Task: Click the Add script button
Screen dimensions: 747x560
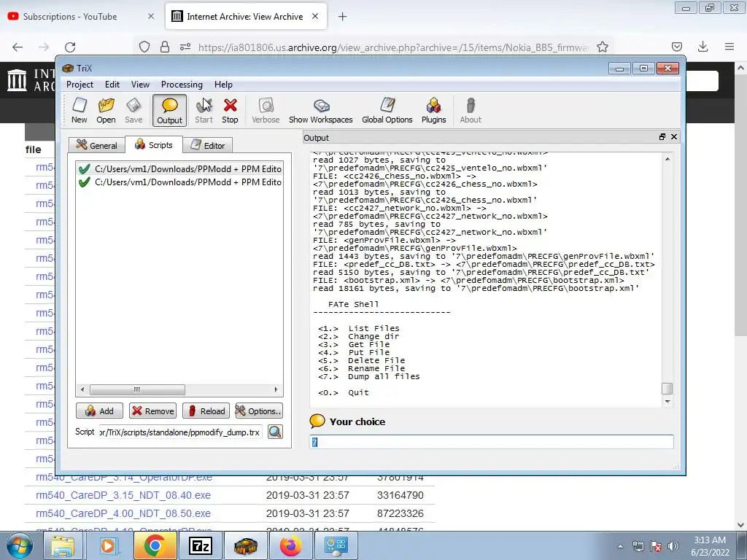Action: pyautogui.click(x=99, y=411)
